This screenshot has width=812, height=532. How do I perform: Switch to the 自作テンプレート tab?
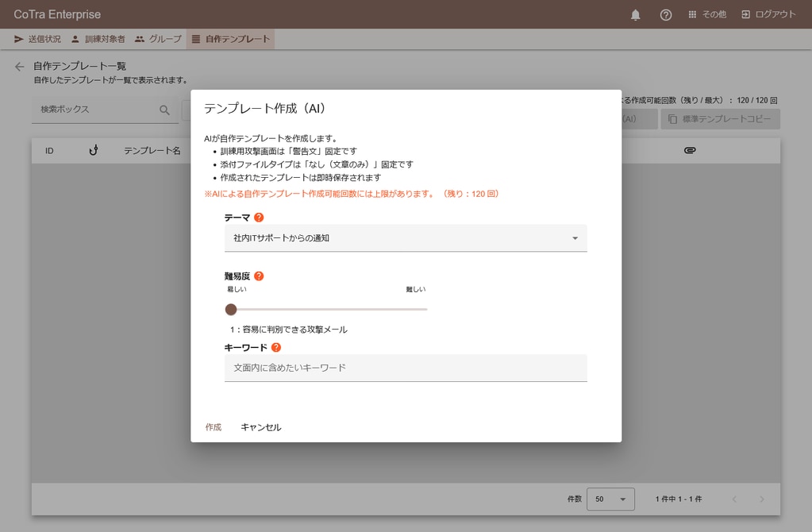pyautogui.click(x=230, y=39)
